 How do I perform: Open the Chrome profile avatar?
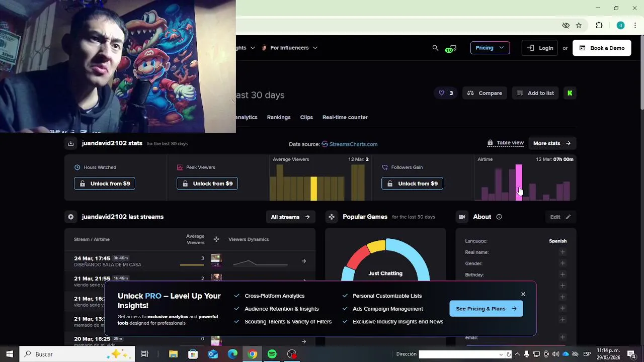pyautogui.click(x=620, y=25)
